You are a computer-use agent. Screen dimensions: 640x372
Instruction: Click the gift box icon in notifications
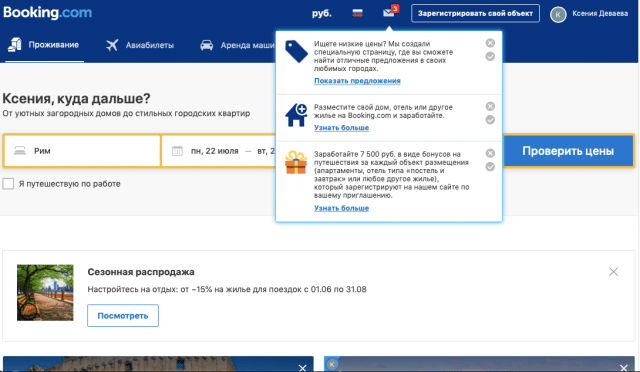[296, 163]
